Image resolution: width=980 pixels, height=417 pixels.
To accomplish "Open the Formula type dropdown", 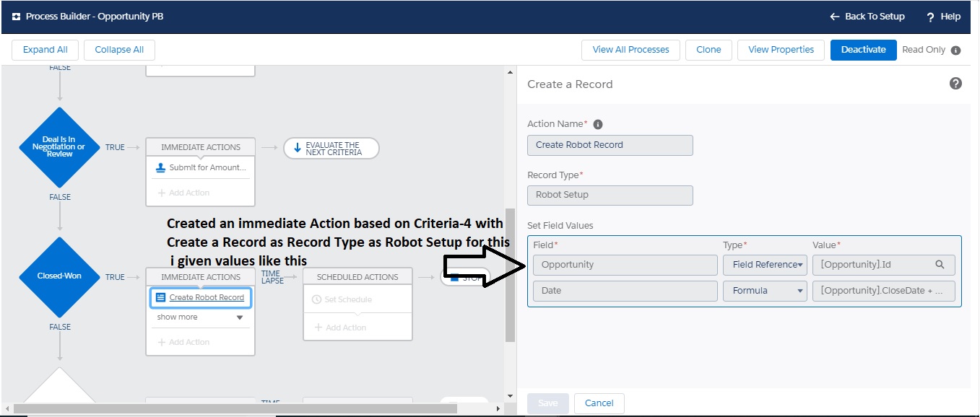I will 765,291.
